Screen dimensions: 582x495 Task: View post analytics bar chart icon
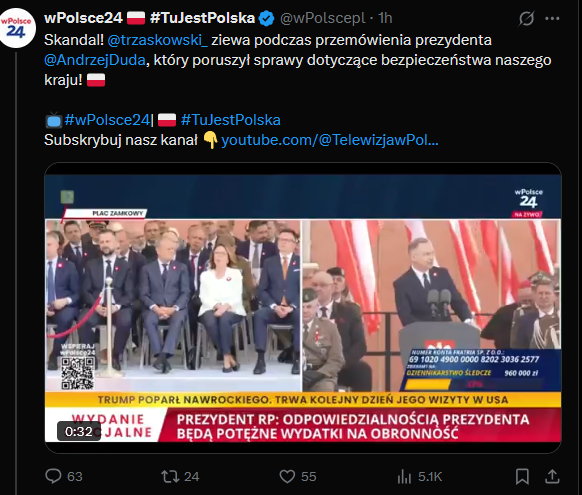[404, 476]
